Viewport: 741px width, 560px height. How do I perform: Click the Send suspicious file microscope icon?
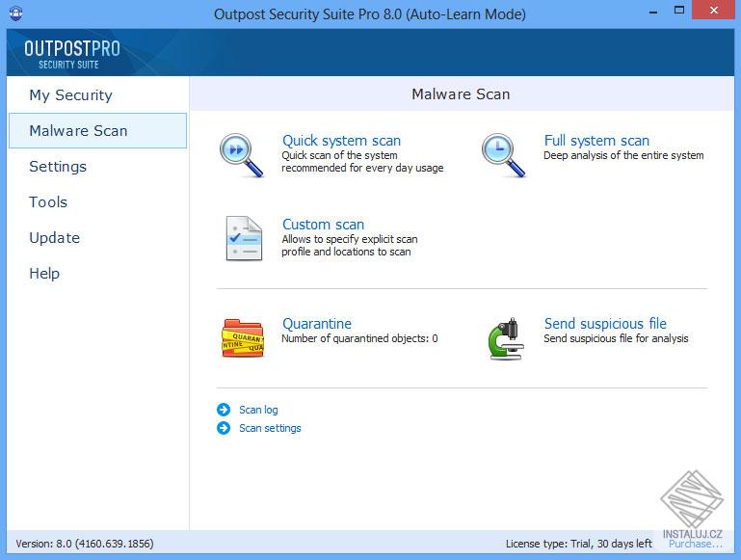tap(506, 338)
